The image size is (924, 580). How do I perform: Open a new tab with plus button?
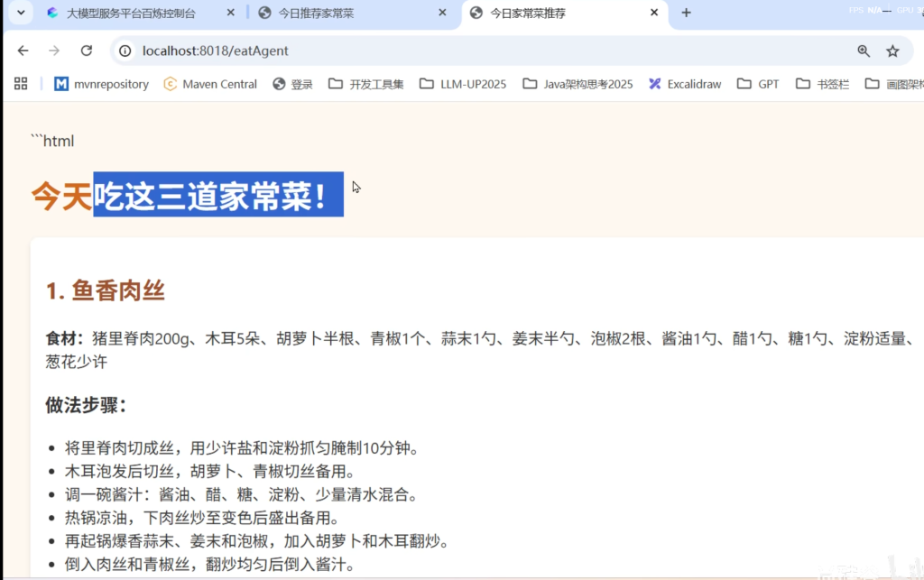686,13
